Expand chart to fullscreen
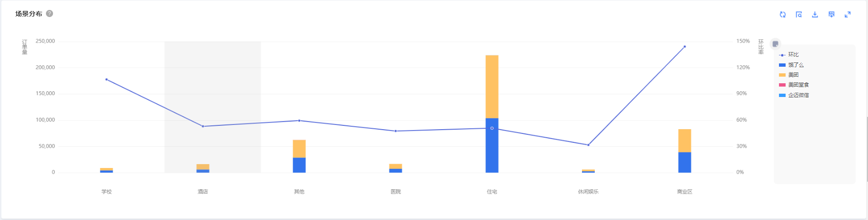Image resolution: width=868 pixels, height=220 pixels. [848, 15]
